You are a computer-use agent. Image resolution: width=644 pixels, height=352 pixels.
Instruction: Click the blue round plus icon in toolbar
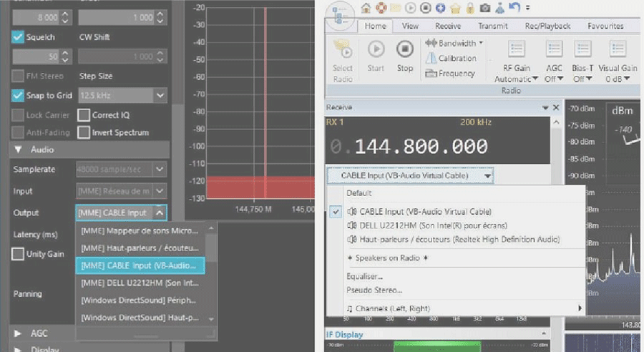point(440,8)
